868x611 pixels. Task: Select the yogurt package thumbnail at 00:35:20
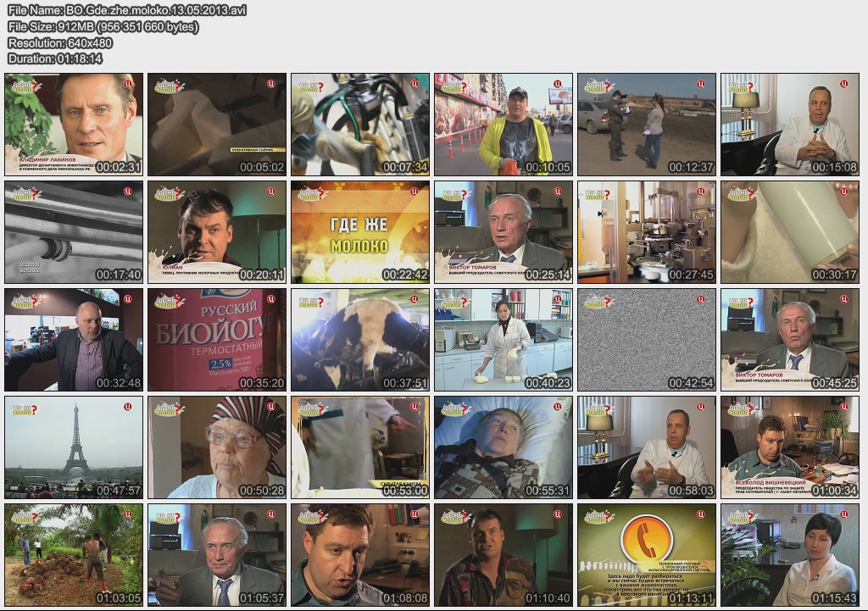(x=217, y=339)
